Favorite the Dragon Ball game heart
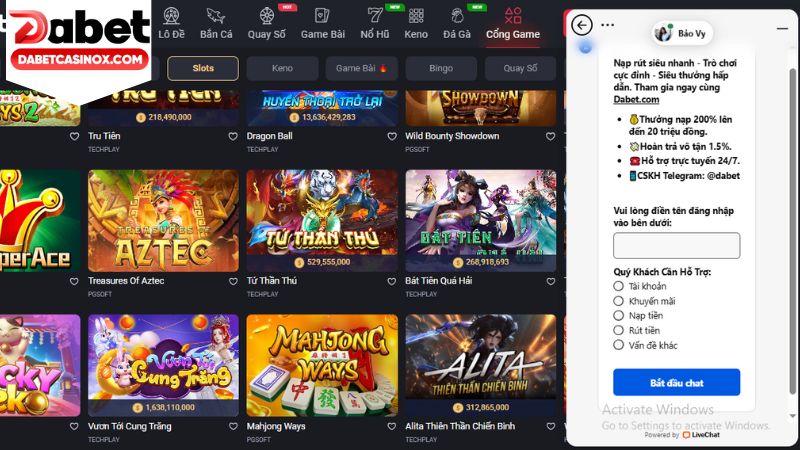This screenshot has width=800, height=450. 392,137
